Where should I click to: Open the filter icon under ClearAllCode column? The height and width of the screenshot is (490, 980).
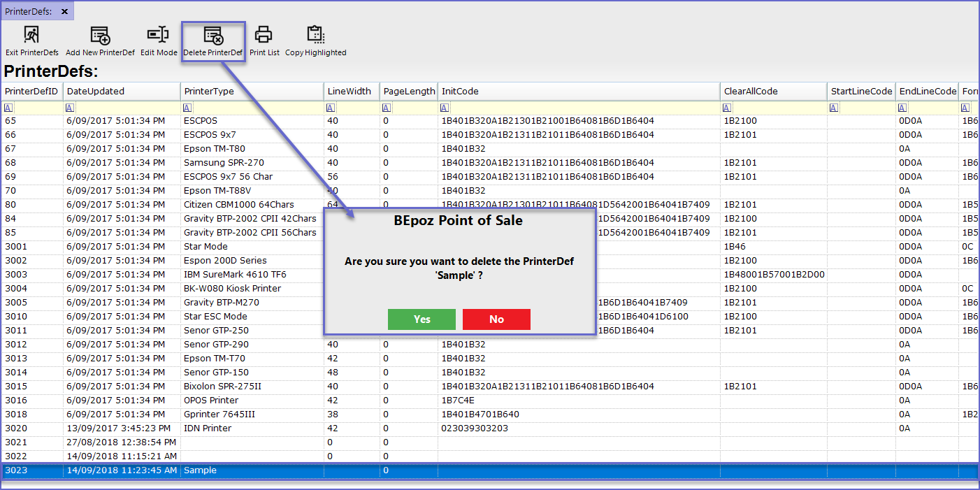727,108
